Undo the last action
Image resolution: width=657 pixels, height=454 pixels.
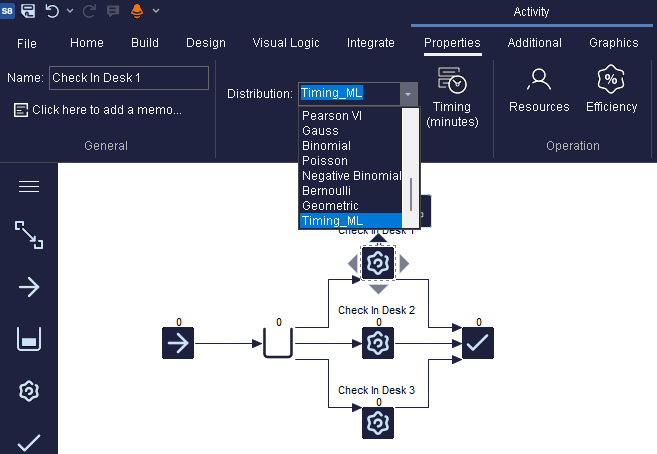(x=52, y=11)
